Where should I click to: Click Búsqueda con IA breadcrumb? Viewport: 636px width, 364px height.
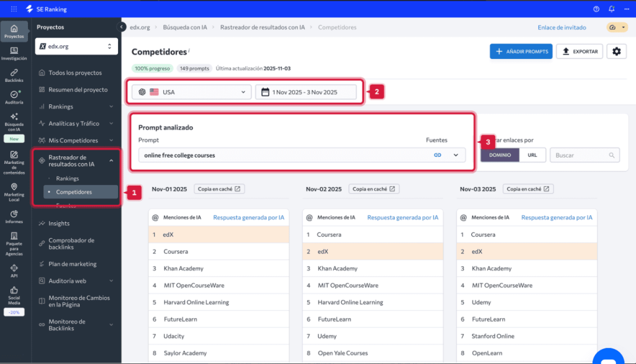point(185,27)
